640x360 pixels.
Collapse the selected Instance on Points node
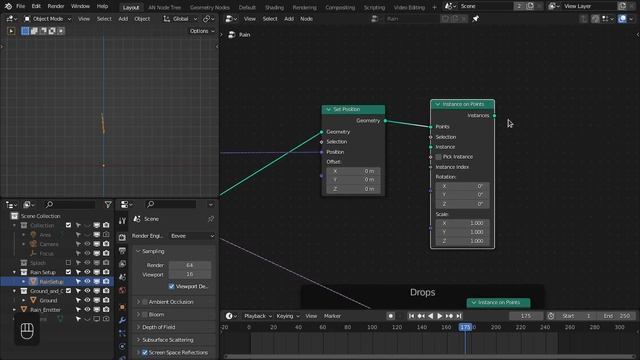point(438,104)
